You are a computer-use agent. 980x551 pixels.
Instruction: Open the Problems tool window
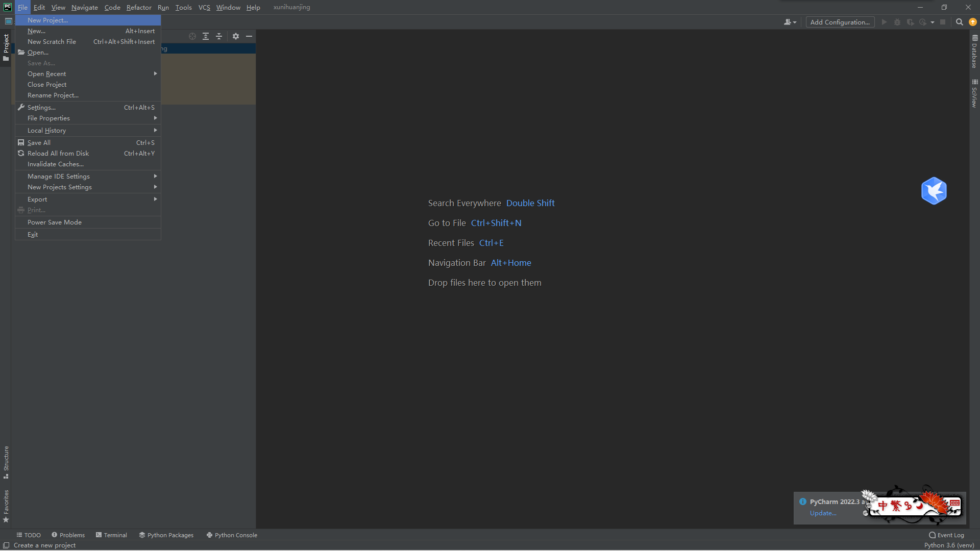click(68, 535)
